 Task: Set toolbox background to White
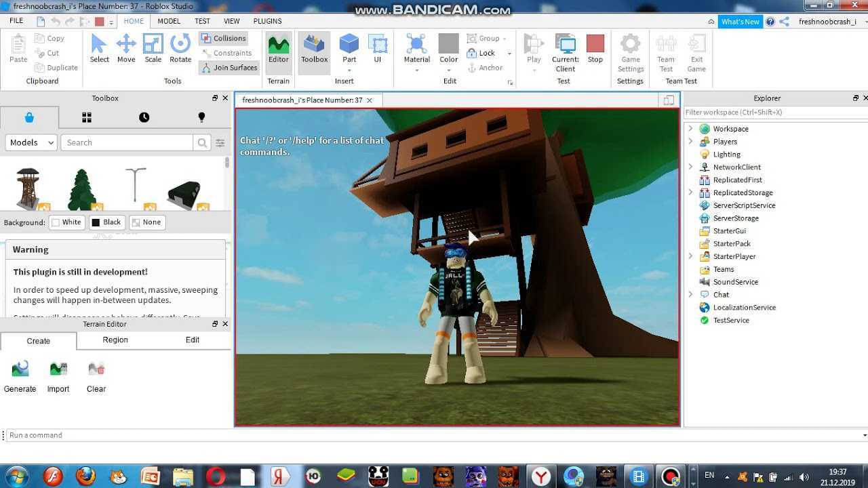pos(66,222)
